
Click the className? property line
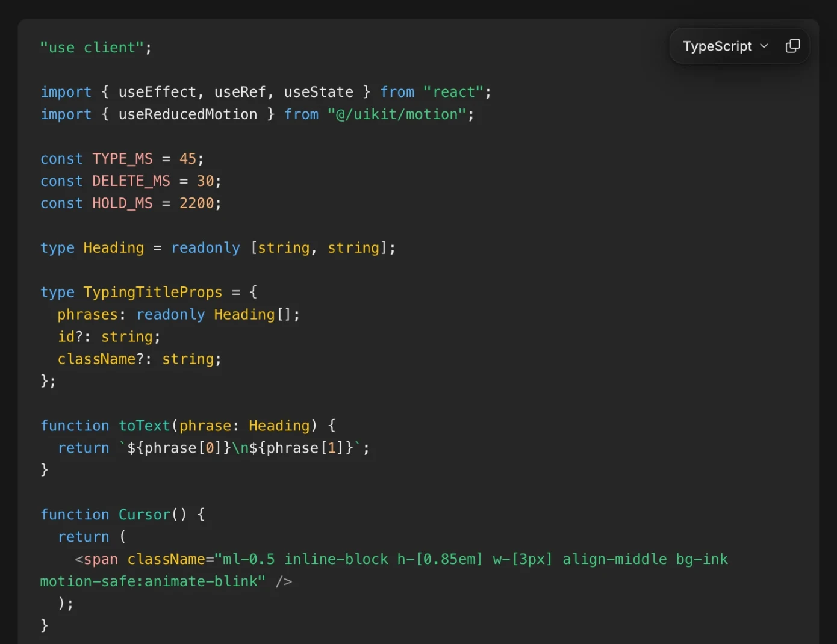(x=140, y=359)
